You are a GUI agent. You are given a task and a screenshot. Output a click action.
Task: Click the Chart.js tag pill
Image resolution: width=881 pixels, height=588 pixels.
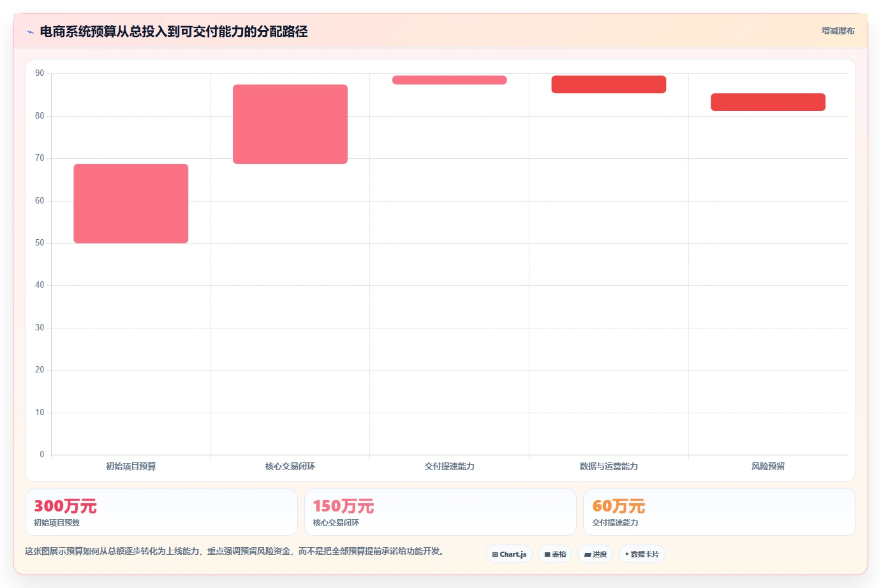click(x=509, y=554)
